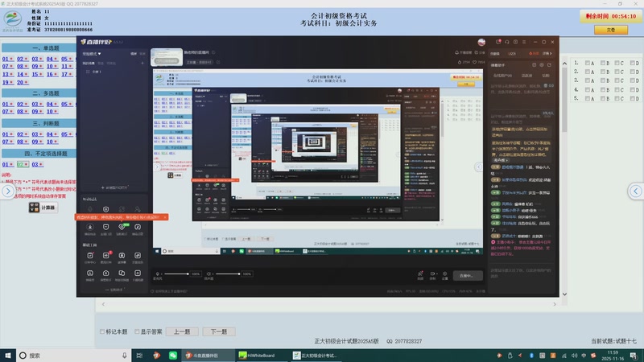Click the exam right-edge collapse arrow
The image size is (644, 362).
[635, 191]
